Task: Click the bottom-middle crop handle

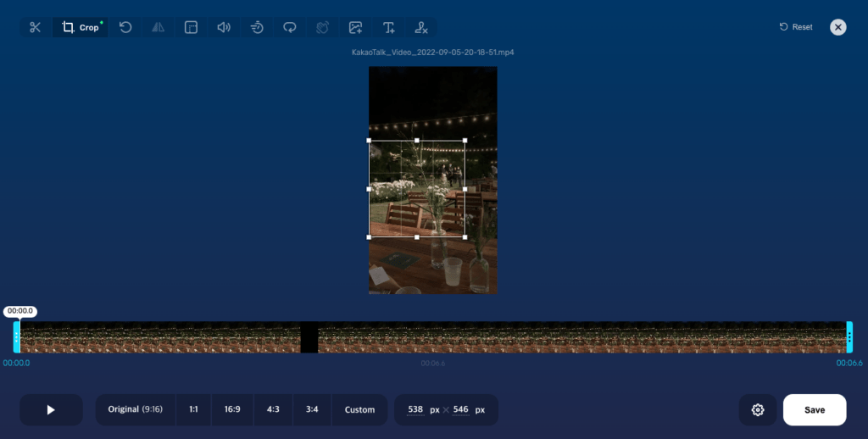Action: click(417, 237)
